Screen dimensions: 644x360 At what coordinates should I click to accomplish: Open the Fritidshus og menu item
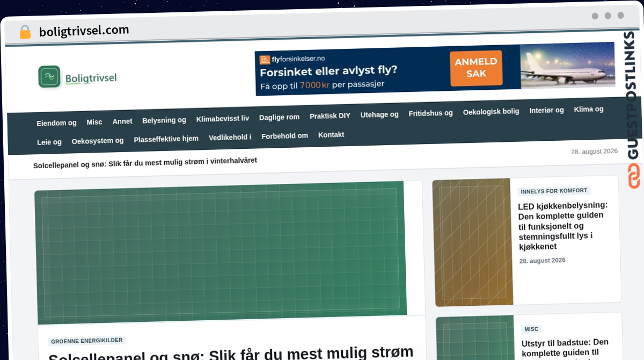click(430, 113)
